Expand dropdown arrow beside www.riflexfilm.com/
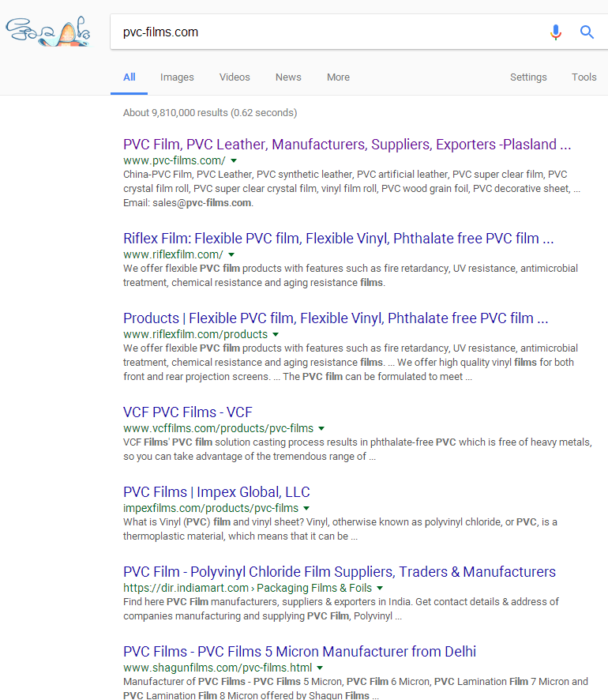Screen dimensions: 608x700 pyautogui.click(x=231, y=255)
